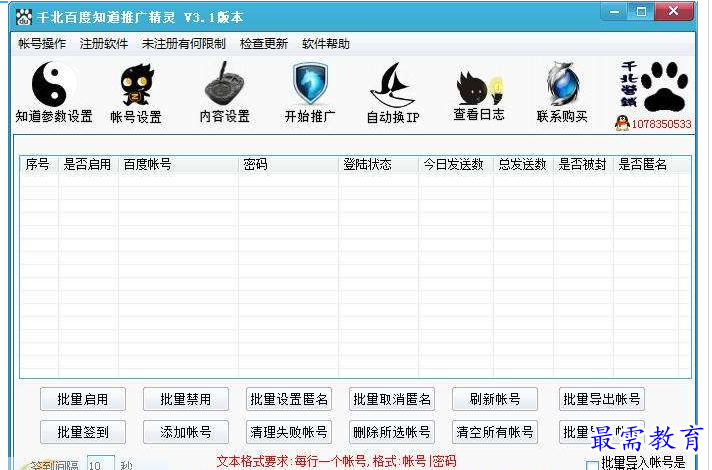Click the 今日发送数 column header

(455, 164)
